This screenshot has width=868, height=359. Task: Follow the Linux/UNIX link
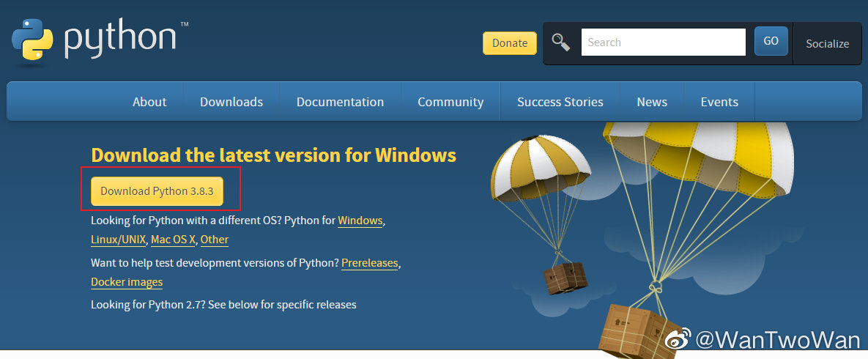coord(119,240)
